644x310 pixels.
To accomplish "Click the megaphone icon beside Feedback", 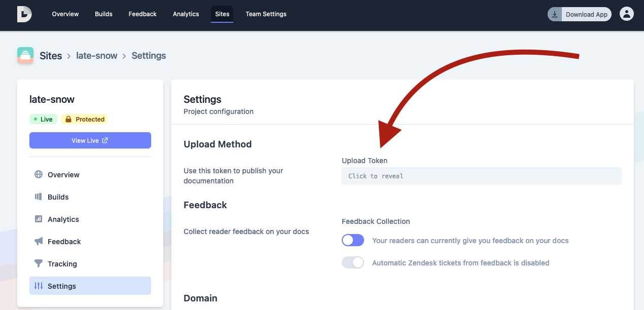I will pos(39,241).
